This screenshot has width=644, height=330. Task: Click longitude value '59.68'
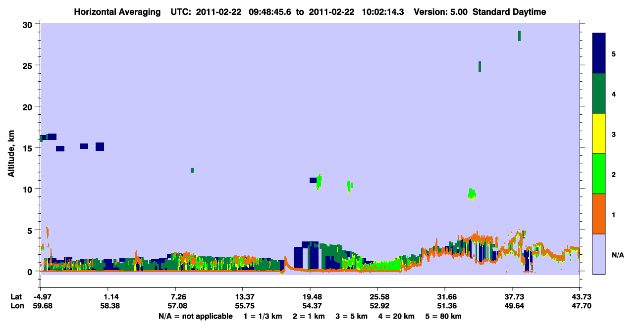pyautogui.click(x=42, y=306)
